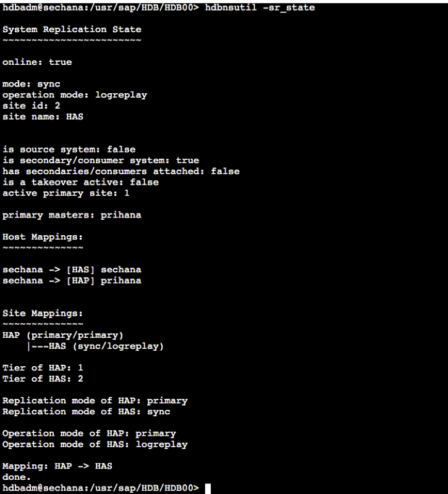Click the System Replication State heading
Screen dimensions: 448x494
72,30
